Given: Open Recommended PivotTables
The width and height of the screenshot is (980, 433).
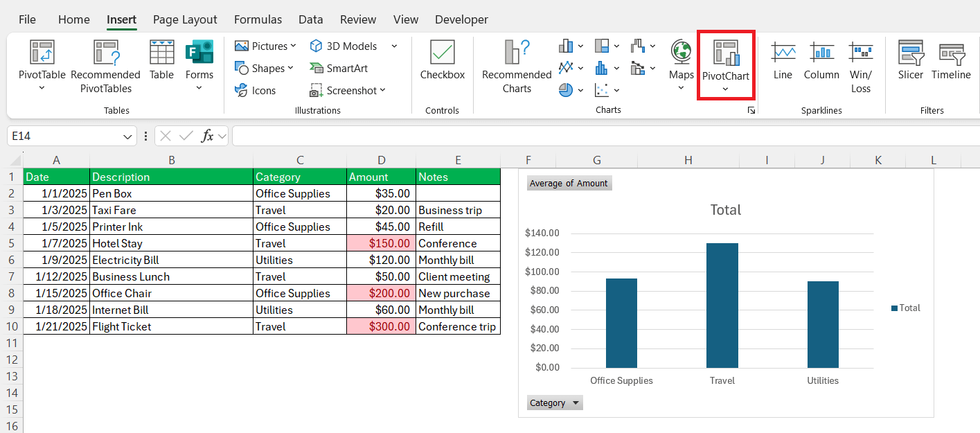Looking at the screenshot, I should click(x=105, y=67).
